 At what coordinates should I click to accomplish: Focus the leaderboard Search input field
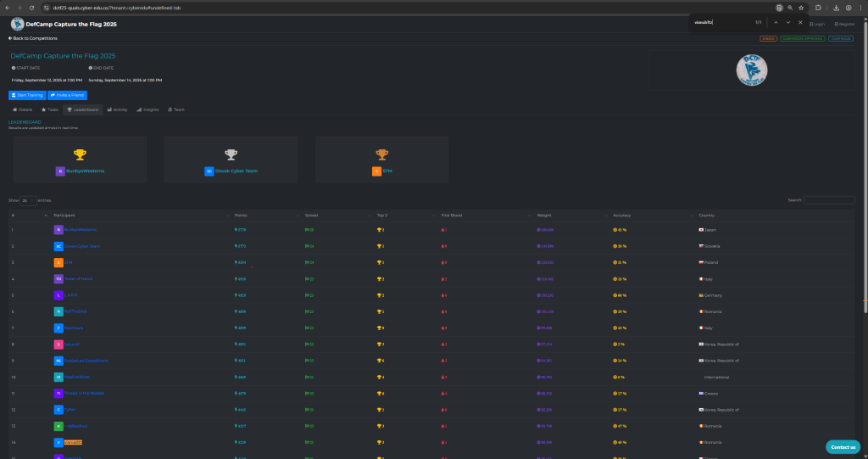coord(829,200)
